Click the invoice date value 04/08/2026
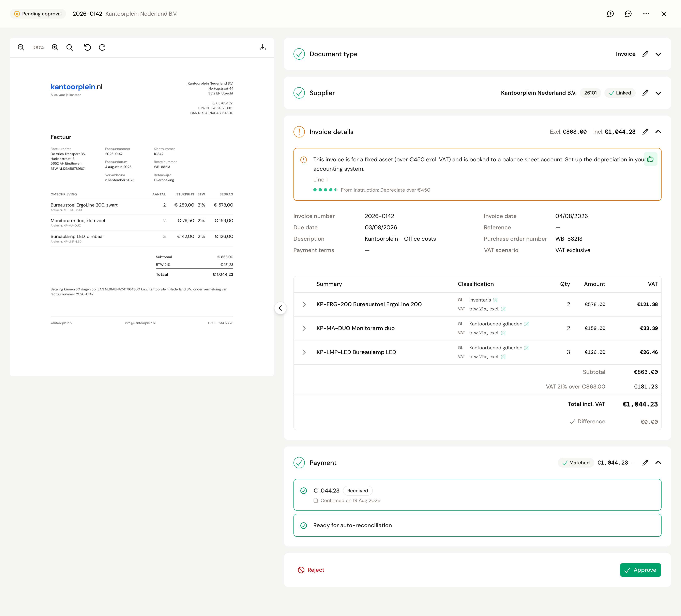 [571, 216]
